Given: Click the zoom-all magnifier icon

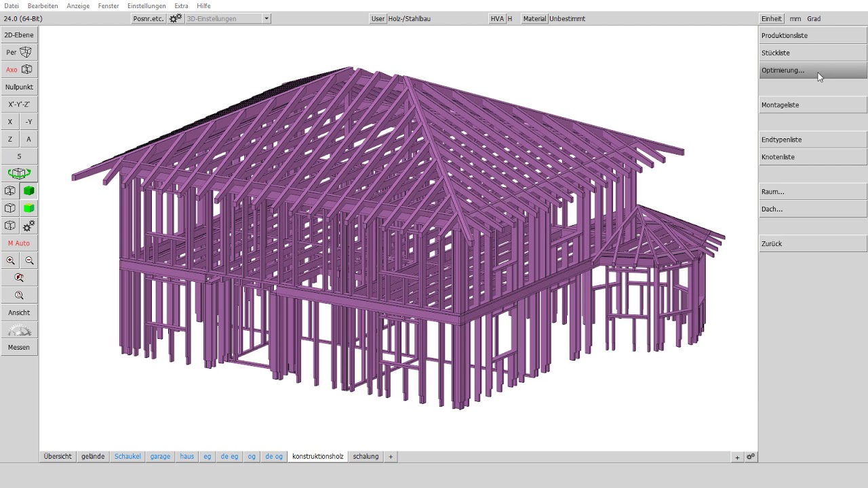Looking at the screenshot, I should tap(19, 296).
